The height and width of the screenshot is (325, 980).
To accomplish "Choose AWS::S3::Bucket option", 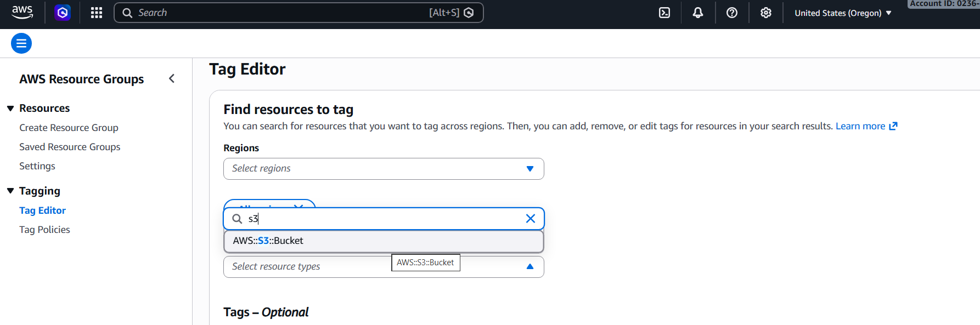I will click(x=384, y=241).
